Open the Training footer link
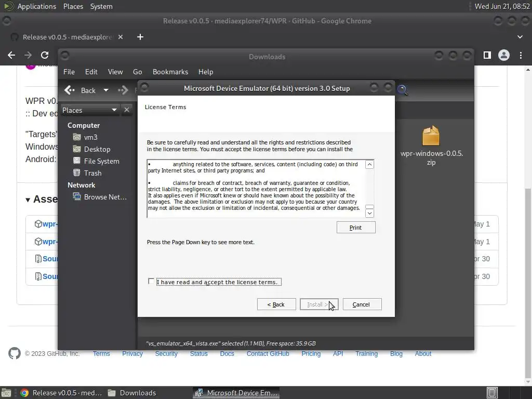Screen dimensions: 532x399 point(366,353)
